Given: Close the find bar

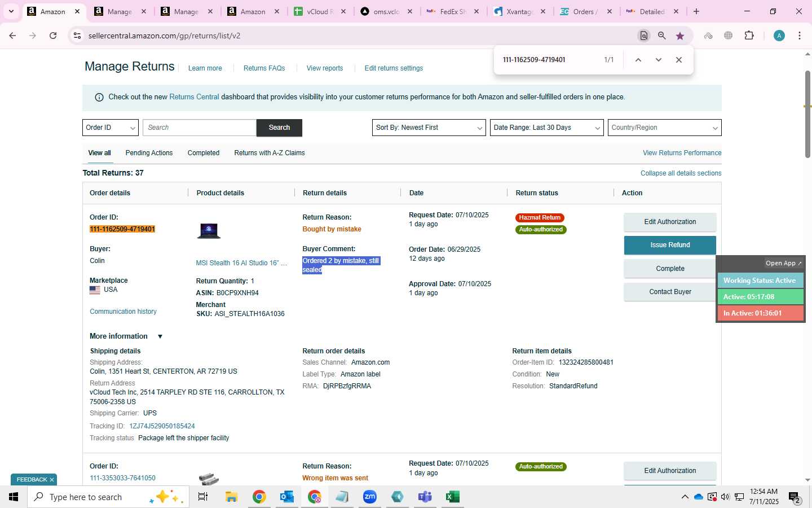Looking at the screenshot, I should (x=679, y=60).
